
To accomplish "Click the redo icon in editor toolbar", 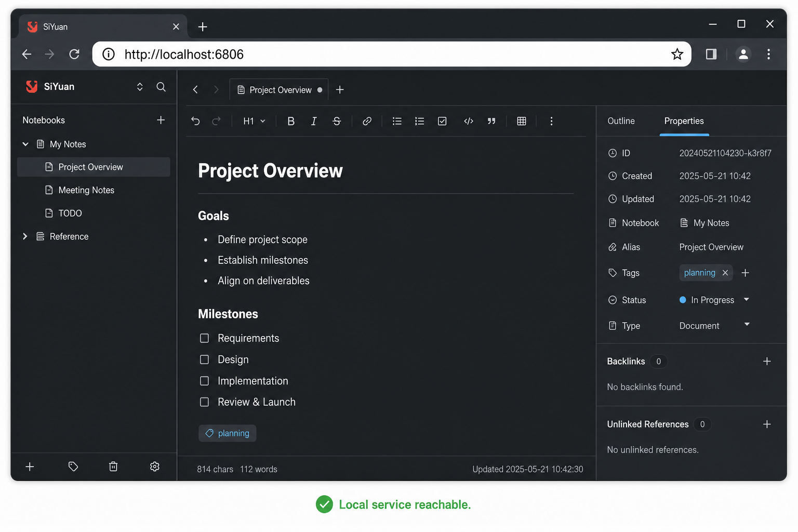I will [216, 121].
